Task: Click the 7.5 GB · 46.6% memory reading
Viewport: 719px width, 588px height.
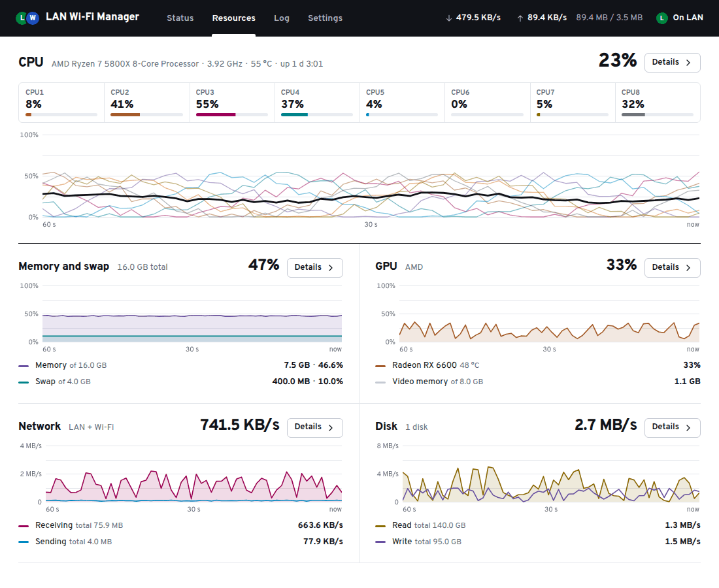Action: (x=313, y=365)
